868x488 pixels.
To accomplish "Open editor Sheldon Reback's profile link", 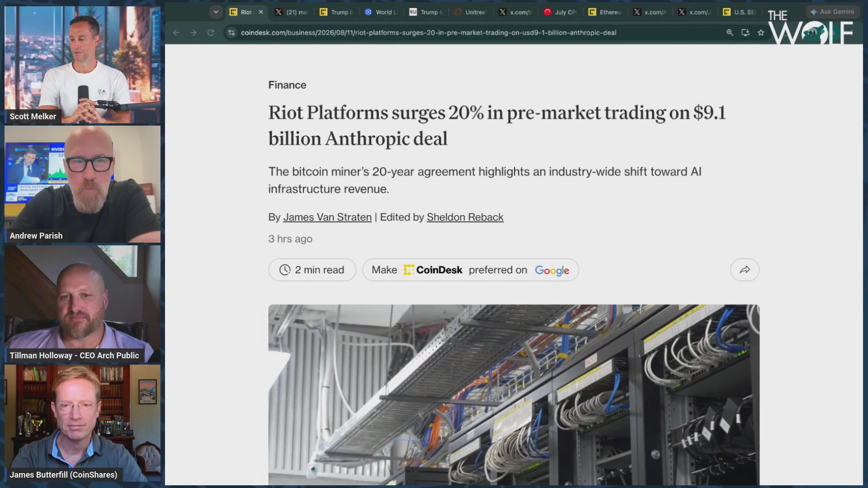I will tap(465, 217).
